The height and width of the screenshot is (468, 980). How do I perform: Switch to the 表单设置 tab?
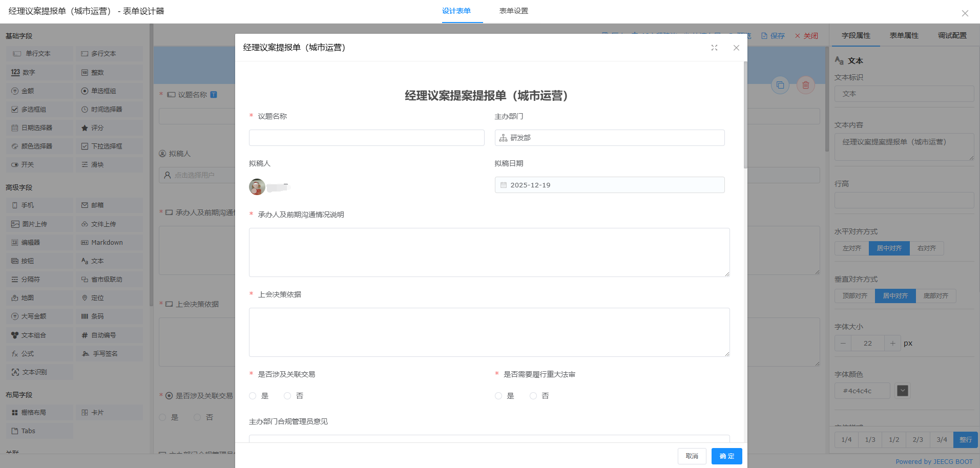(514, 11)
